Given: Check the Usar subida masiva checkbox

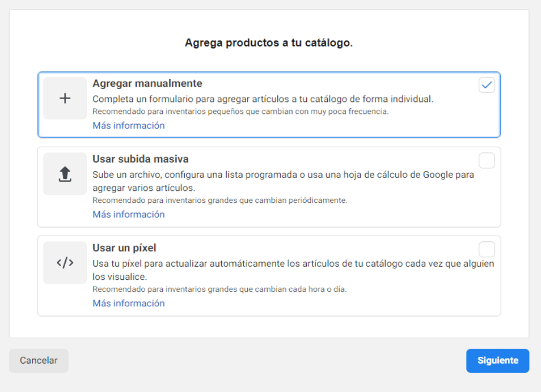Looking at the screenshot, I should point(487,161).
